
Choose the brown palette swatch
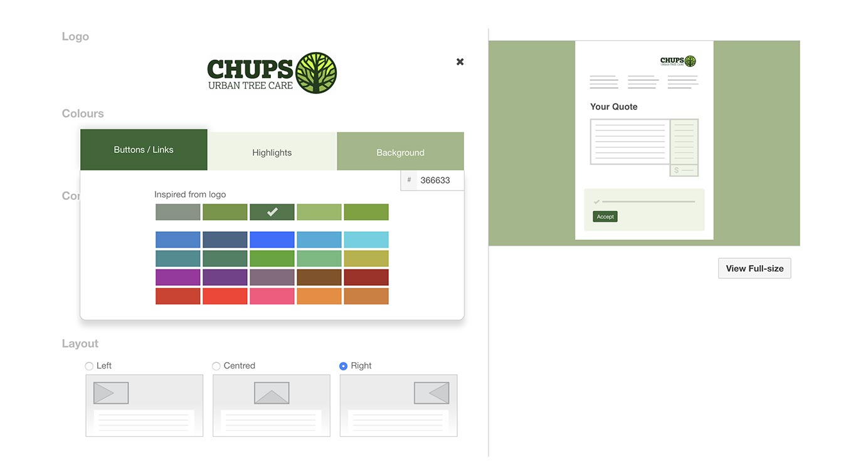(319, 278)
